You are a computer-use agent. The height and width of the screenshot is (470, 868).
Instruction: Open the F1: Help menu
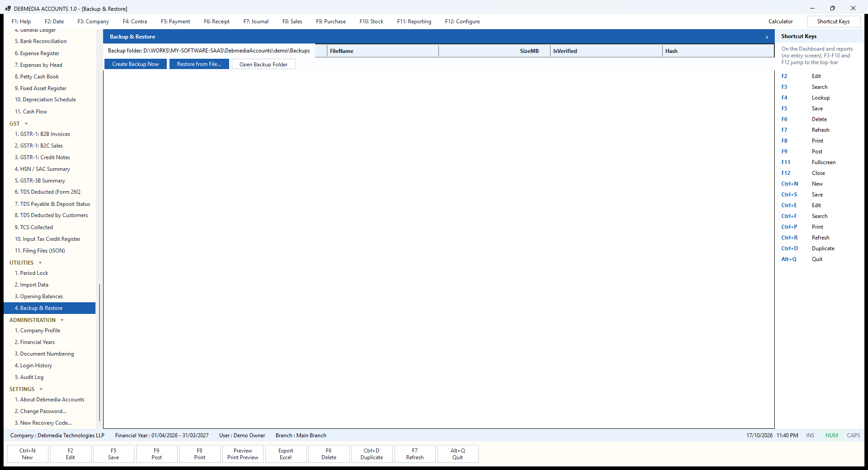21,22
